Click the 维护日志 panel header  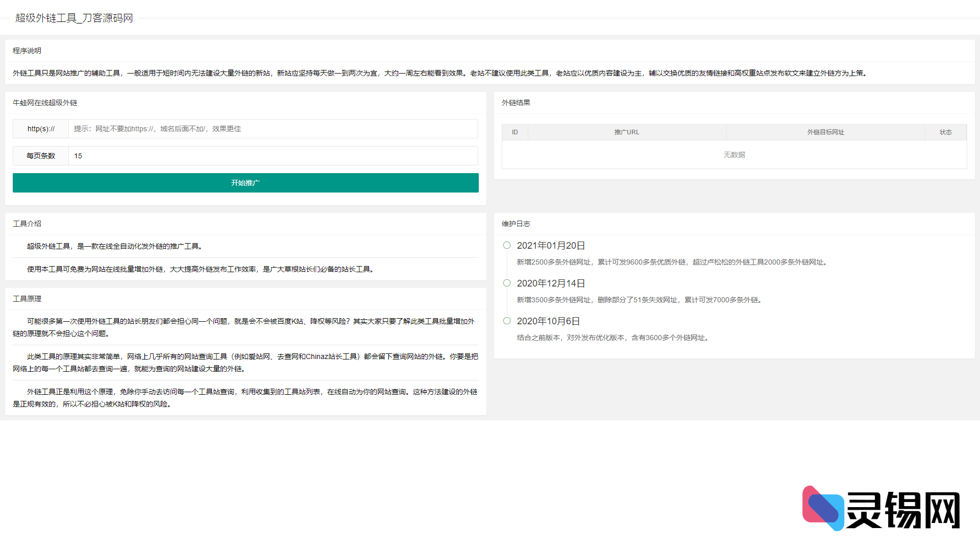tap(516, 224)
